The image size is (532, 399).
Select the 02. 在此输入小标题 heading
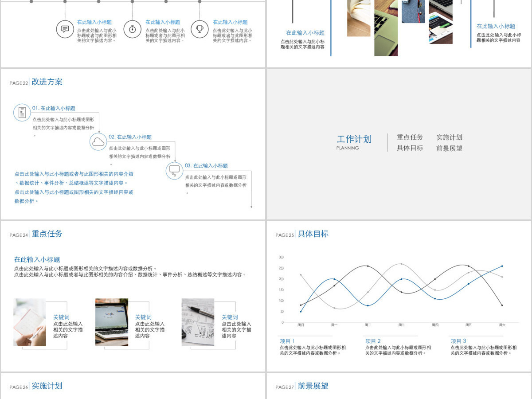coord(130,137)
